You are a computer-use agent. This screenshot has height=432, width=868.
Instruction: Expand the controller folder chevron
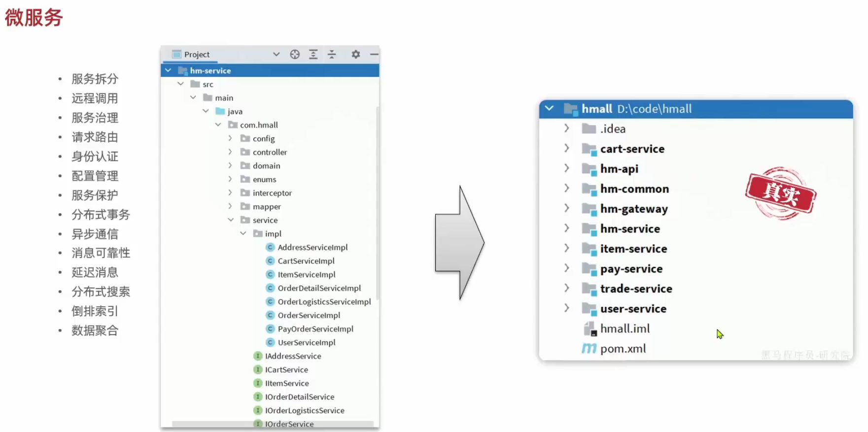point(230,152)
